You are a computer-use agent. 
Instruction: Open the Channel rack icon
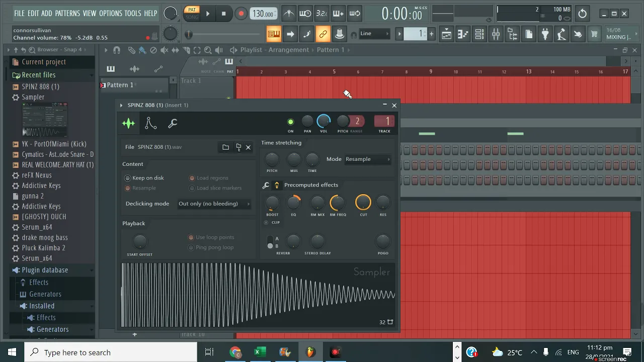pos(479,34)
